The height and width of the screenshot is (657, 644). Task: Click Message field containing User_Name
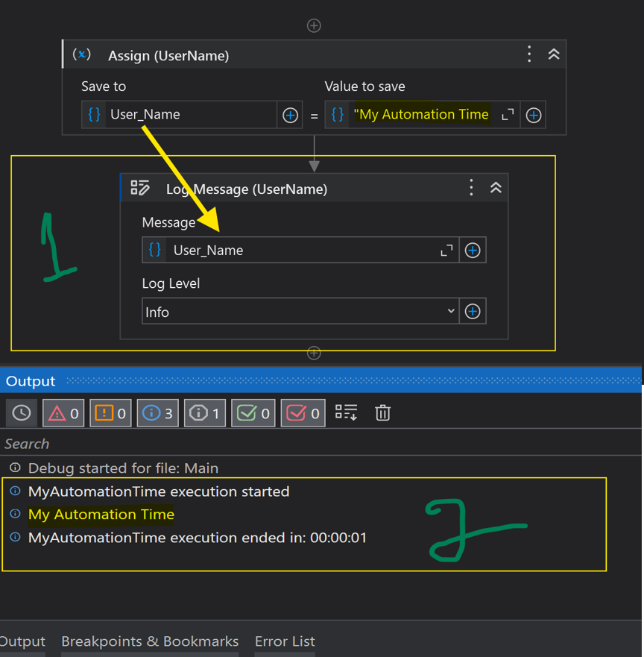(301, 250)
